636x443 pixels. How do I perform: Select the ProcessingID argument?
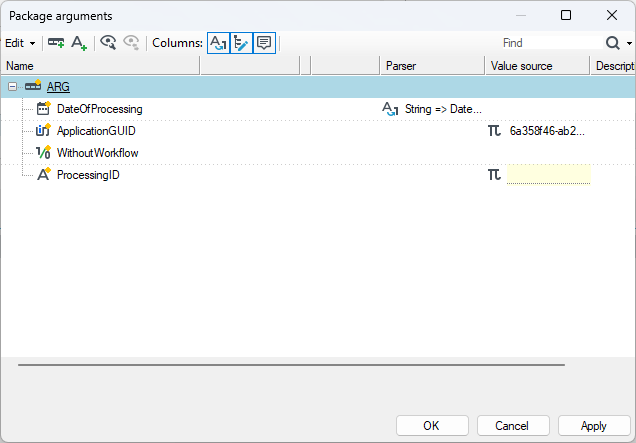pos(88,175)
